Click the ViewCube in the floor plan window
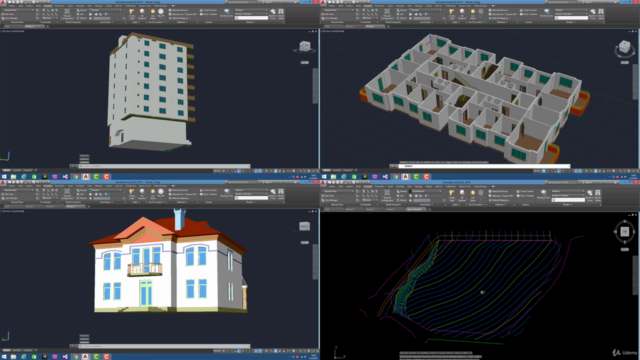Image resolution: width=640 pixels, height=360 pixels. pos(624,47)
